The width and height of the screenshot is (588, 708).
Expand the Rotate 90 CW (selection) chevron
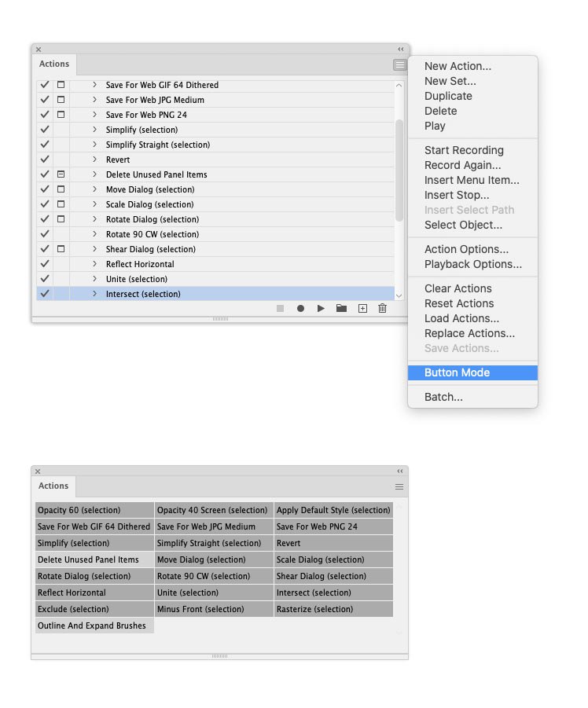point(94,234)
